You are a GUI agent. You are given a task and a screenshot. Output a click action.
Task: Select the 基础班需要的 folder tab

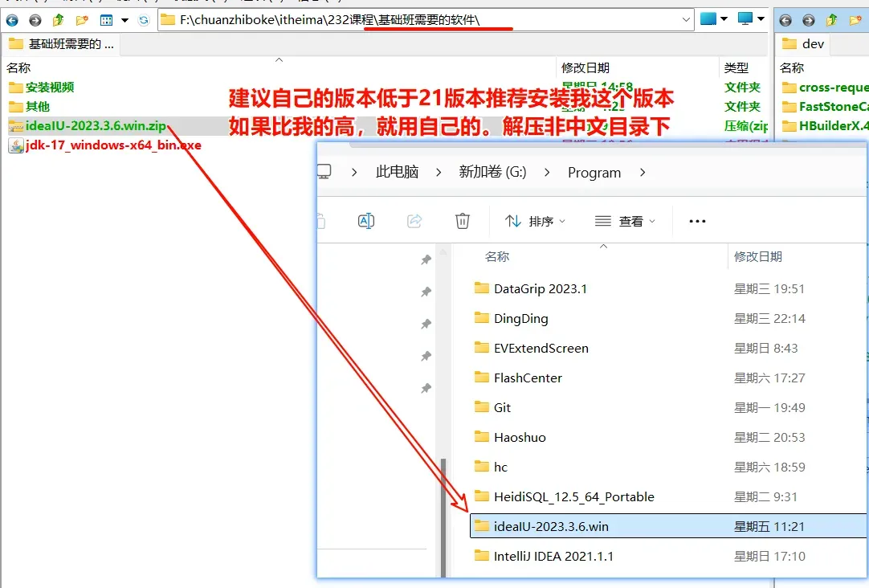point(62,44)
